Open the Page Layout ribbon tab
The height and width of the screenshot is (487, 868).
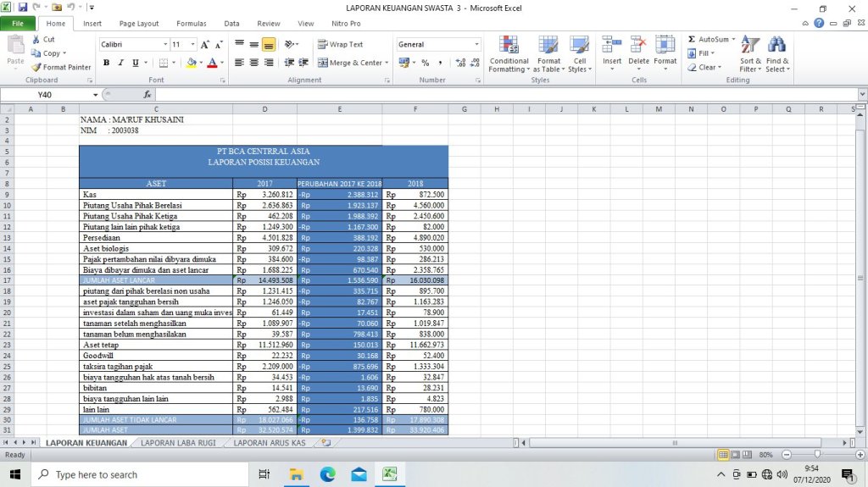(x=138, y=24)
